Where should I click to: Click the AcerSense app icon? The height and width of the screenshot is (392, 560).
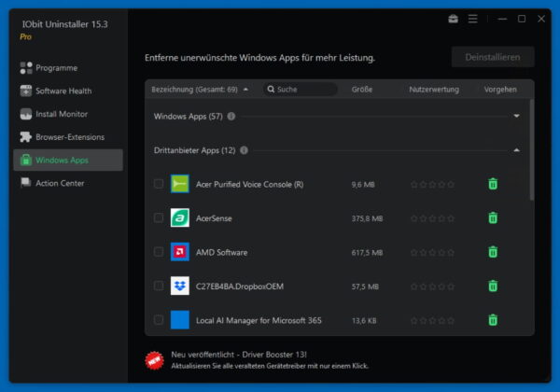click(179, 217)
